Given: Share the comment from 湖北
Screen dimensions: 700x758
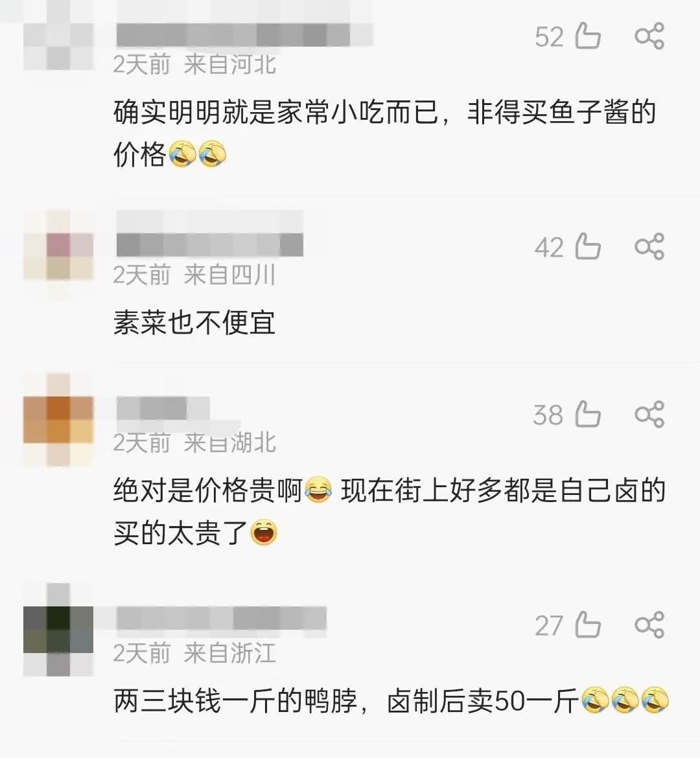Looking at the screenshot, I should 649,414.
